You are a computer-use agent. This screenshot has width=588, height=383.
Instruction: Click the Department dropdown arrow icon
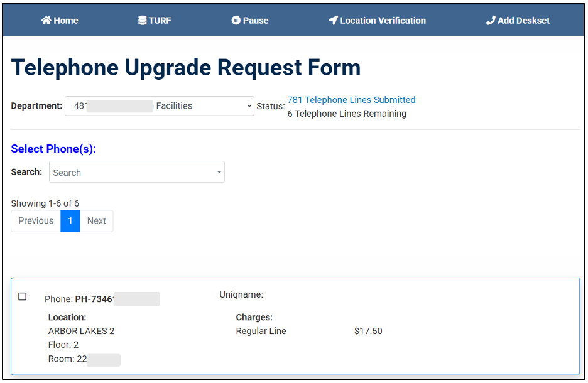point(248,105)
